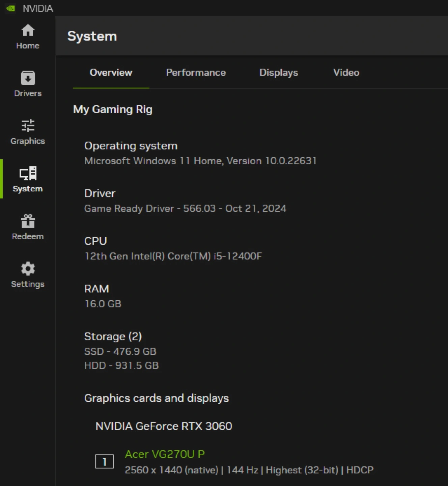Click the Game Ready Driver version text
The image size is (448, 486).
(185, 209)
